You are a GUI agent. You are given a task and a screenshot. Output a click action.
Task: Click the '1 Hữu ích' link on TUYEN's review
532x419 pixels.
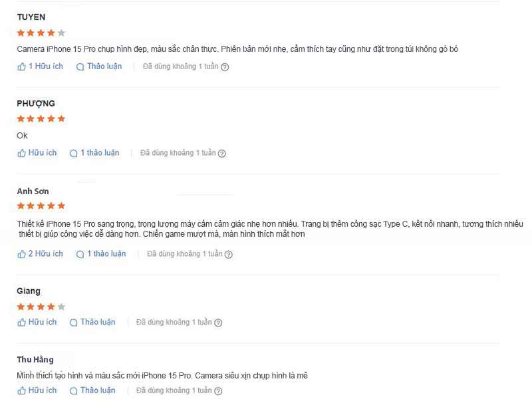[x=37, y=67]
